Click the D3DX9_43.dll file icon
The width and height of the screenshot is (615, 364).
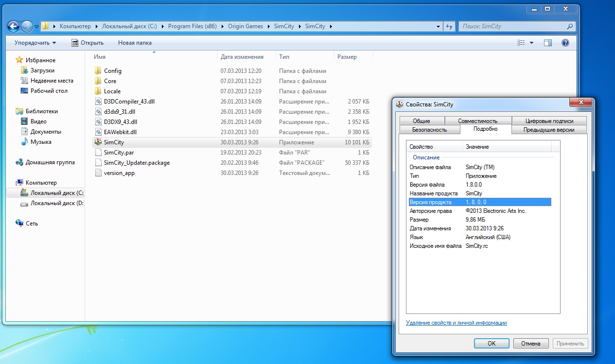click(98, 121)
